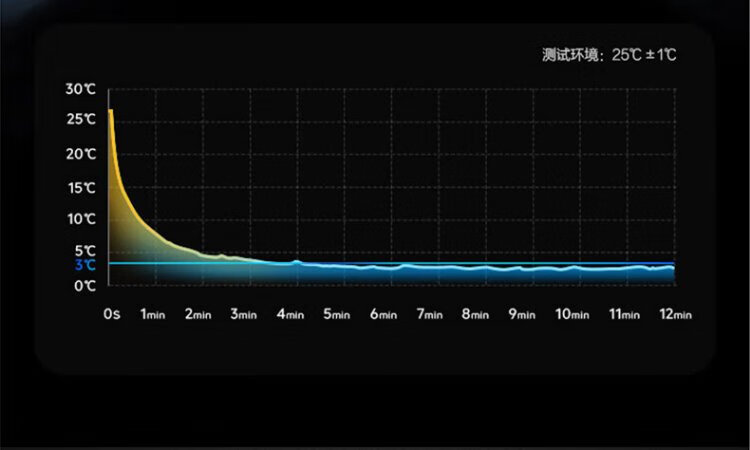Screen dimensions: 750x450
Task: Click the 2min time axis label
Action: (x=197, y=314)
